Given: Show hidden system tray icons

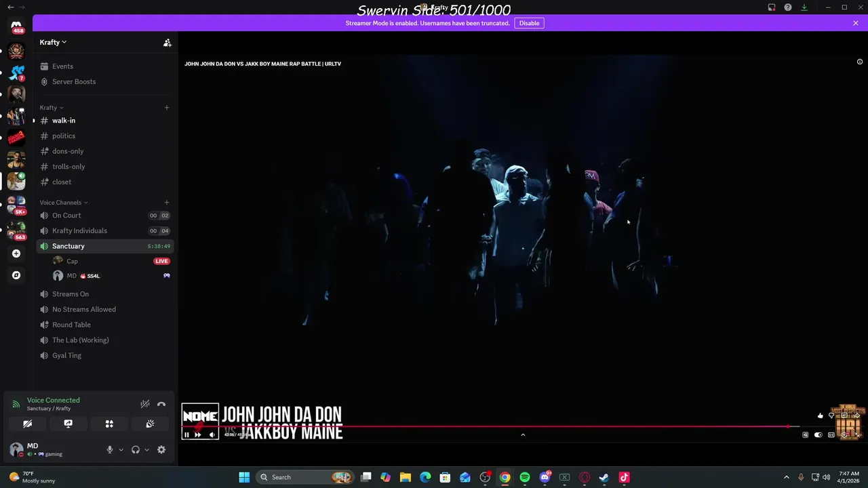Looking at the screenshot, I should tap(787, 477).
